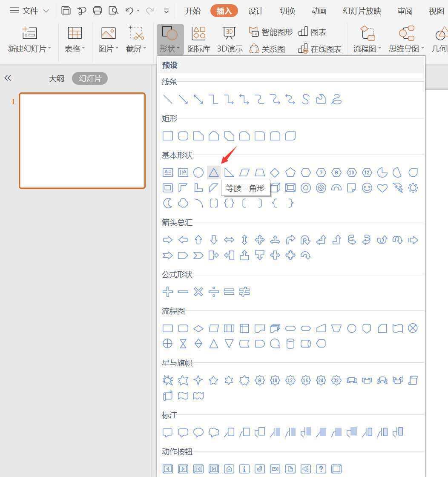Select the explosion star shape
Image resolution: width=448 pixels, height=477 pixels.
168,380
